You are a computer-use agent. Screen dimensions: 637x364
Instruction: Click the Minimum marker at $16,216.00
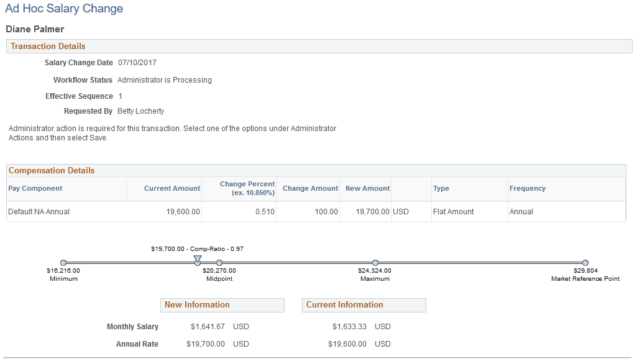point(63,263)
